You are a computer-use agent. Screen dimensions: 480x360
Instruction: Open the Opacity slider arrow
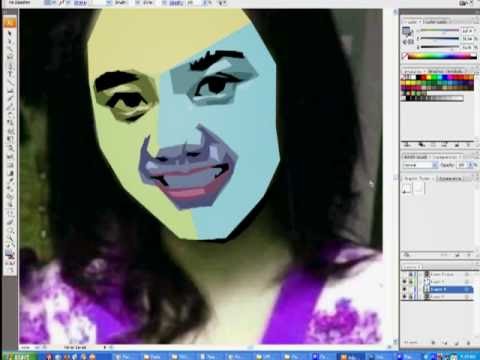pos(471,165)
